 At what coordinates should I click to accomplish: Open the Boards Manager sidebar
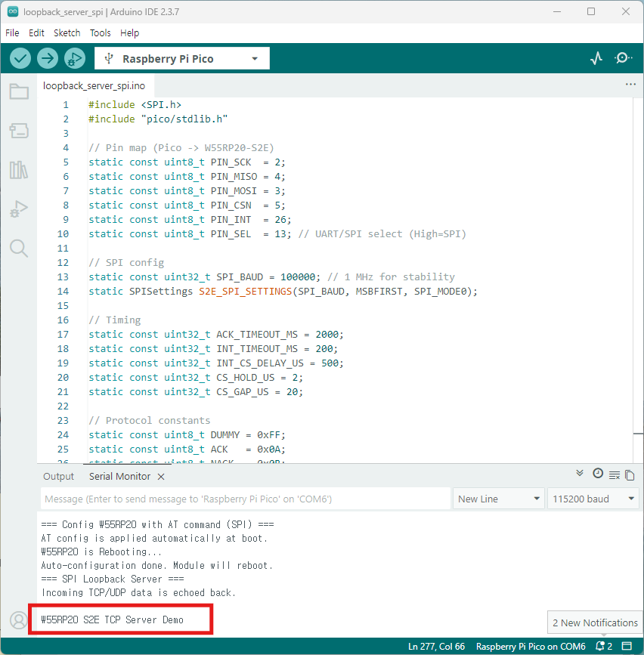coord(19,131)
